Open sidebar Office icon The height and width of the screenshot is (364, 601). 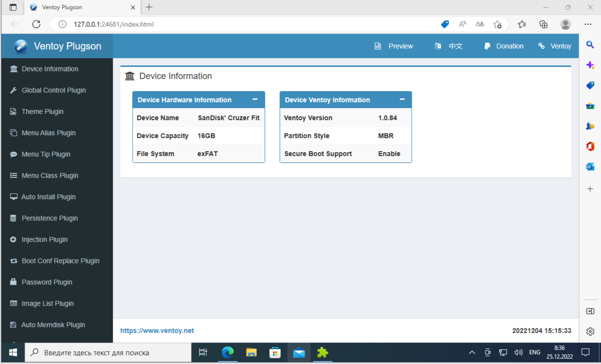pos(590,146)
